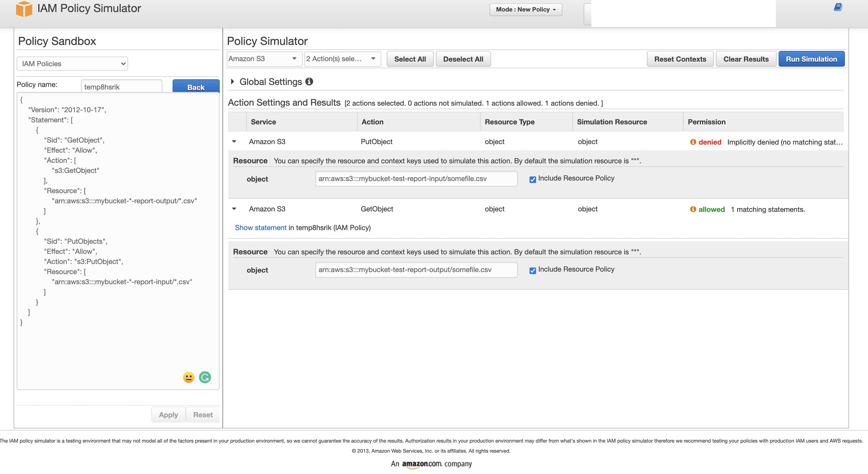
Task: Click the "Sid": "PutObjects" line in policy
Action: point(75,241)
